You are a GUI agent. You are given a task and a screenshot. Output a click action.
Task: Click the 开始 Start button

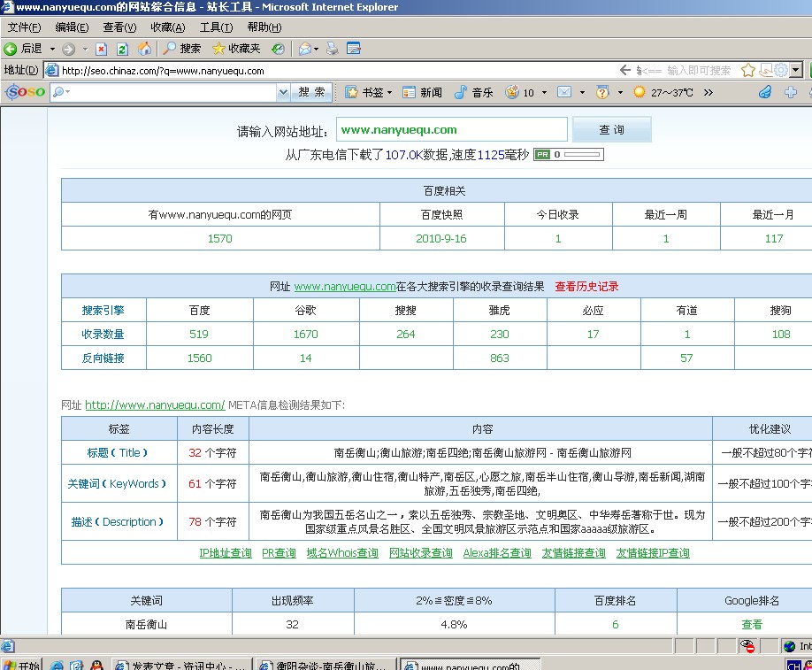coord(21,664)
